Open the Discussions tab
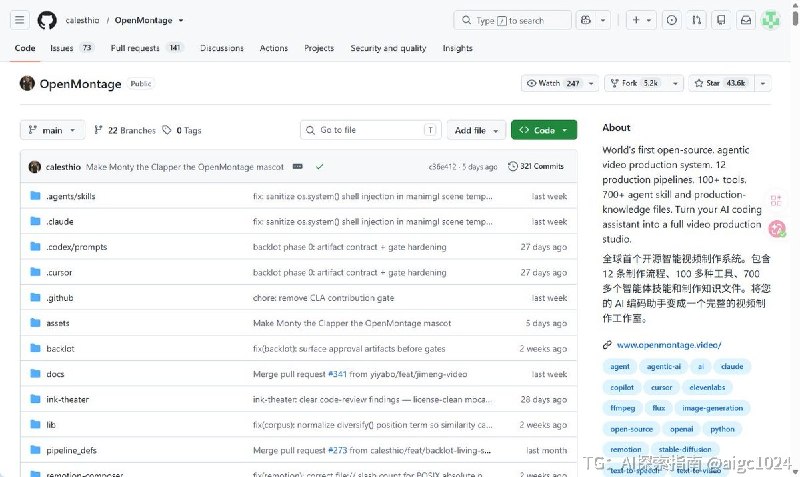 tap(222, 48)
